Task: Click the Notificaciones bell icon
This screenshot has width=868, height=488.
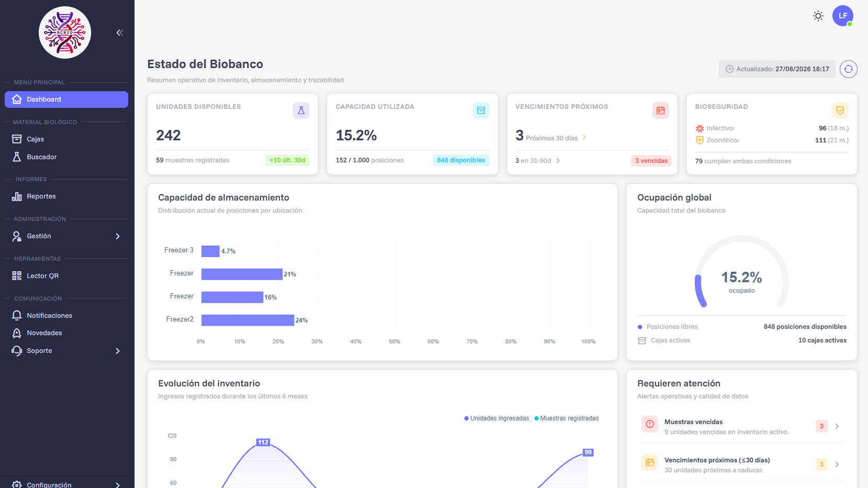Action: pos(17,315)
